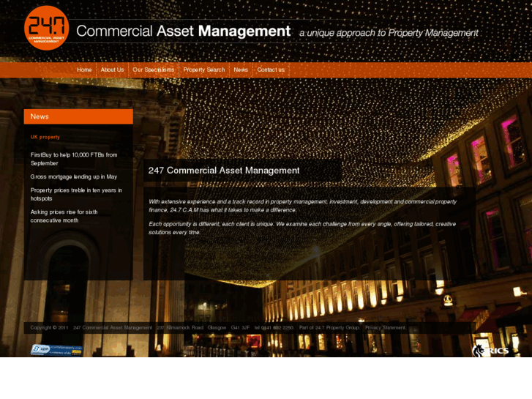
Task: Click the footer telephone number
Action: point(274,328)
